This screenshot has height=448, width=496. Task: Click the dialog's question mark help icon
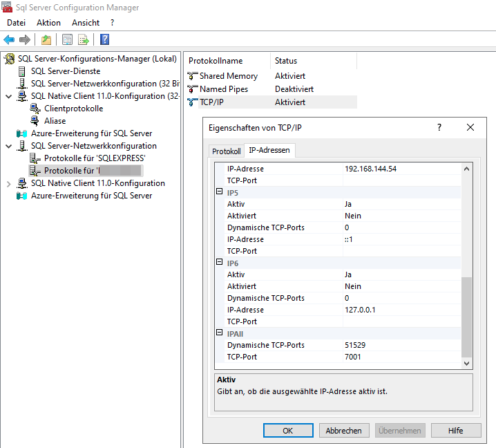439,127
